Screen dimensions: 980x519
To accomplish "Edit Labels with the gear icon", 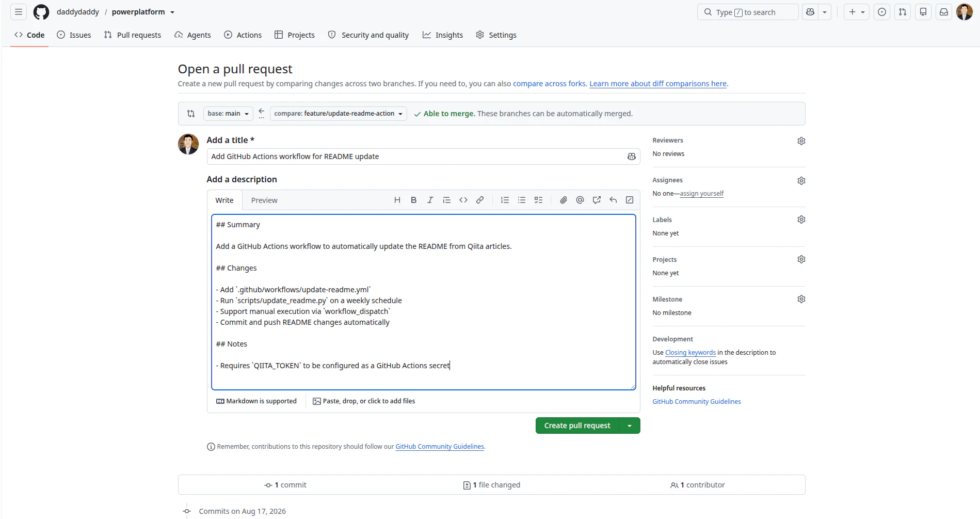I will coord(801,219).
